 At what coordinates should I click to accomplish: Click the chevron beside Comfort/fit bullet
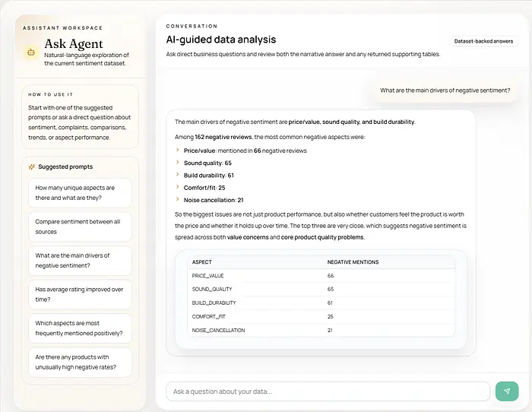pos(178,187)
